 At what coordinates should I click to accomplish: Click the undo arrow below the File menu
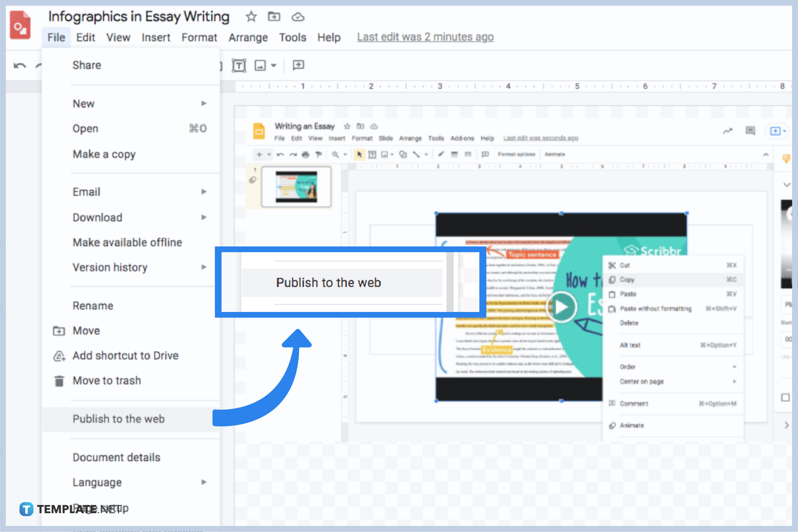click(x=19, y=65)
